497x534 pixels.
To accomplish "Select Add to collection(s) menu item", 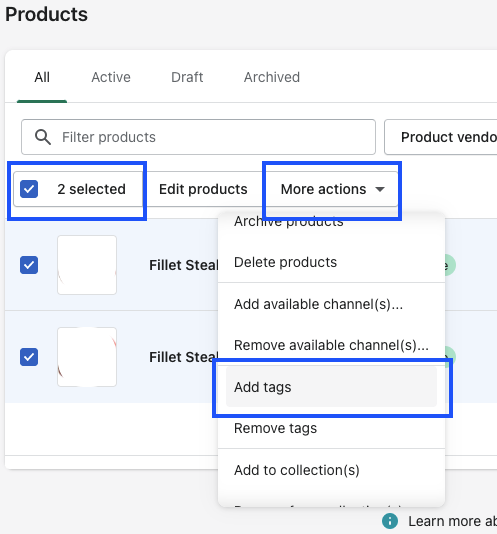I will point(331,470).
